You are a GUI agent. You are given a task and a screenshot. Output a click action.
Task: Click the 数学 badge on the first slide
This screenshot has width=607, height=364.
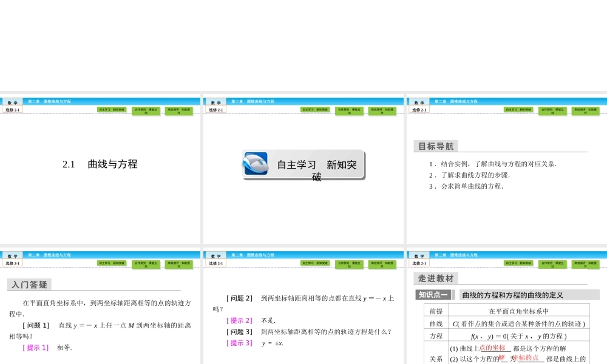click(x=12, y=101)
